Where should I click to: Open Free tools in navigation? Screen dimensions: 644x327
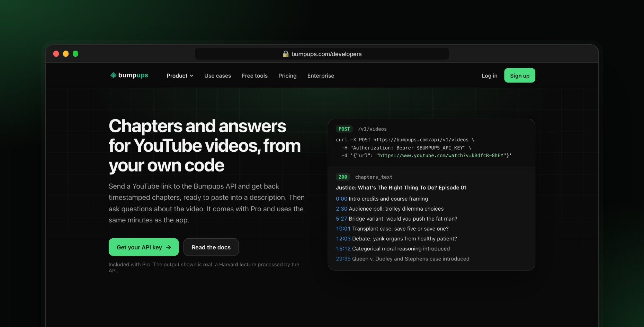(x=254, y=76)
